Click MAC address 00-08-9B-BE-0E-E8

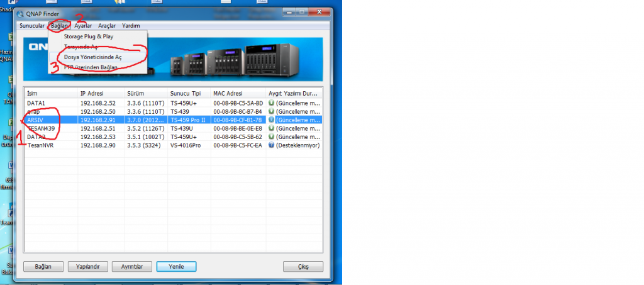[x=238, y=128]
